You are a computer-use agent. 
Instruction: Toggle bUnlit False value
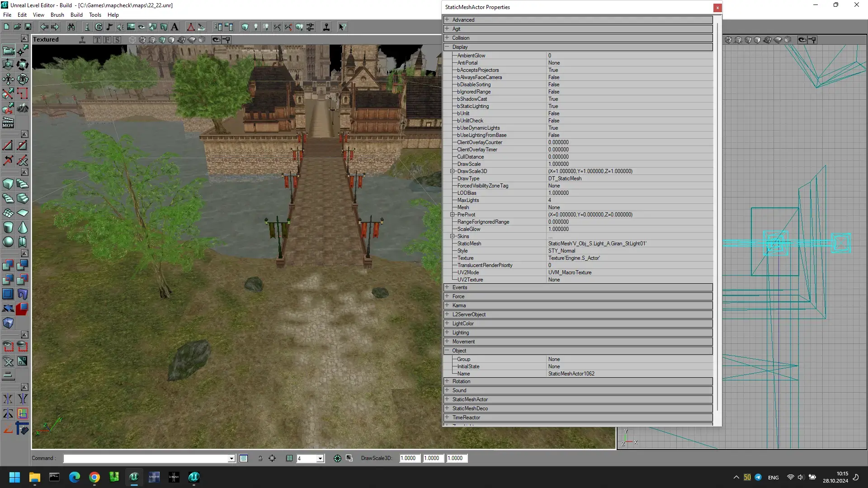629,113
